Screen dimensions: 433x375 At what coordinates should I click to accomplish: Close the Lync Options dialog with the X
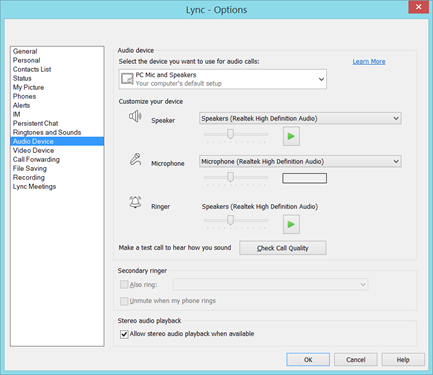[419, 7]
